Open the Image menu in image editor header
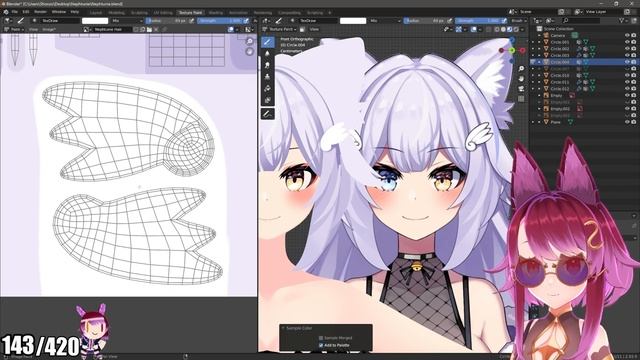640x360 pixels. click(49, 29)
